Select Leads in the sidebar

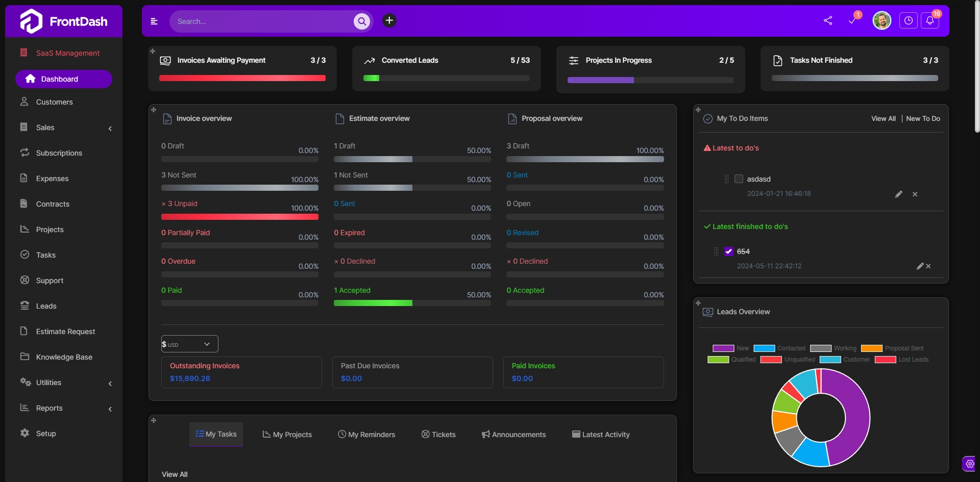[x=45, y=306]
